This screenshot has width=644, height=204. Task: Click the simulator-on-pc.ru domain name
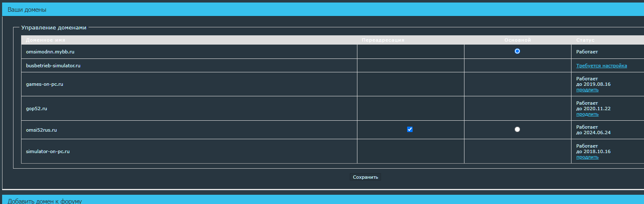(x=48, y=151)
